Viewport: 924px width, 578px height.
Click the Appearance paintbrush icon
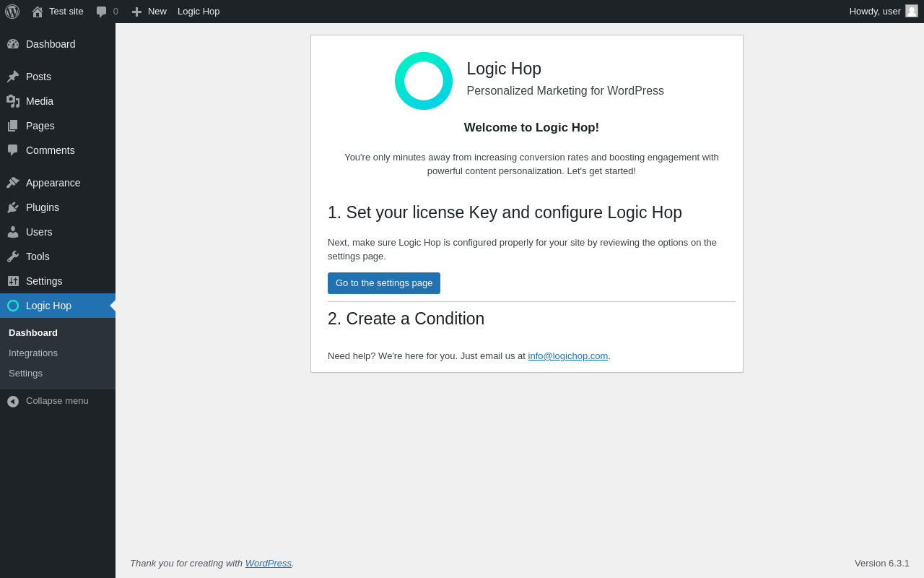click(13, 183)
